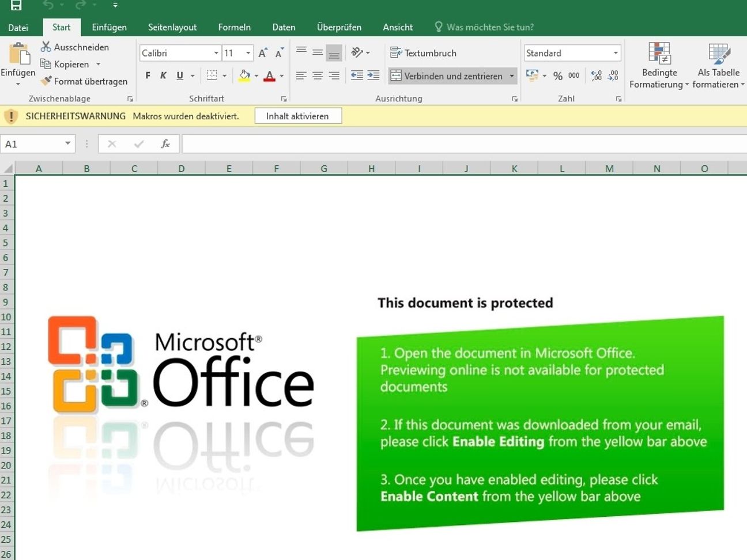Screen dimensions: 747x560
Task: Click Verbinden und zentrieren button
Action: click(447, 76)
